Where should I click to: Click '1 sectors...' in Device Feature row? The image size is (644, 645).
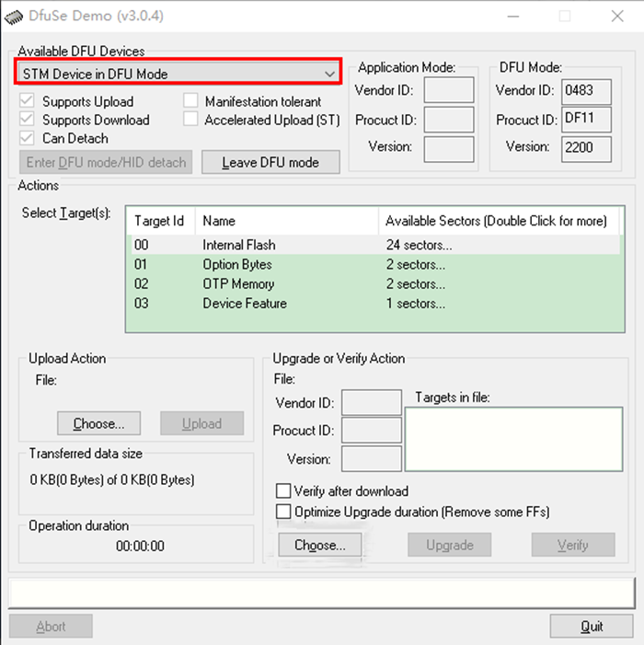(415, 303)
